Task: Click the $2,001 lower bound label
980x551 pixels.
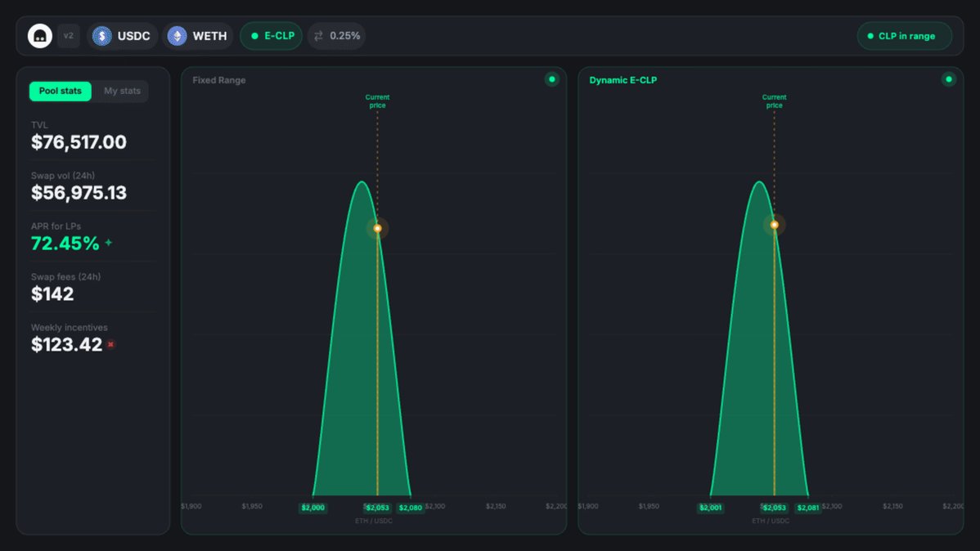Action: pyautogui.click(x=711, y=508)
